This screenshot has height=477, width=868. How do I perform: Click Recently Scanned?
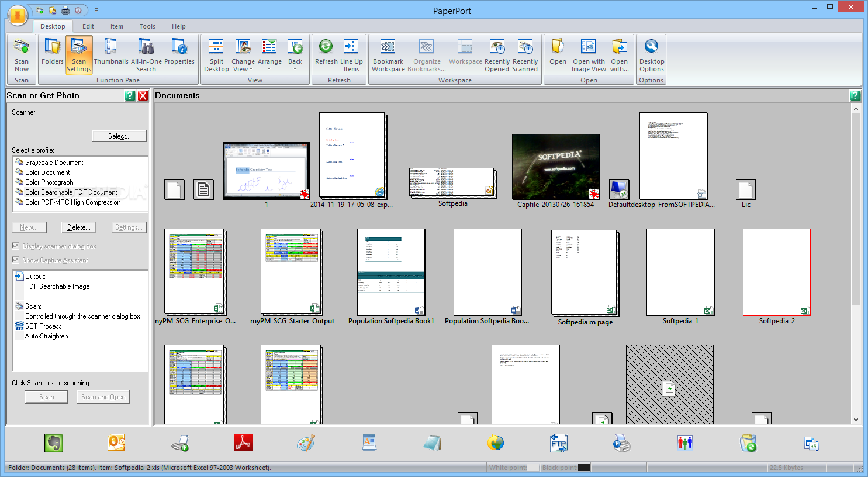coord(525,55)
